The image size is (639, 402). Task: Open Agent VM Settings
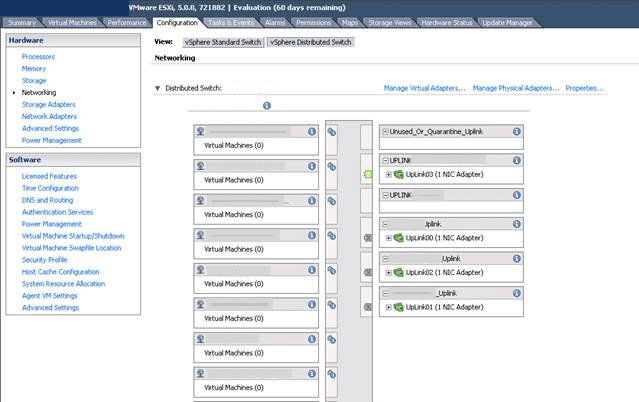[49, 296]
